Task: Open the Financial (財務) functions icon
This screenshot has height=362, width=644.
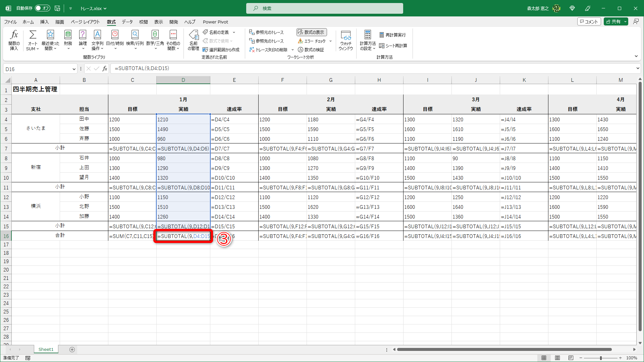Action: [68, 35]
